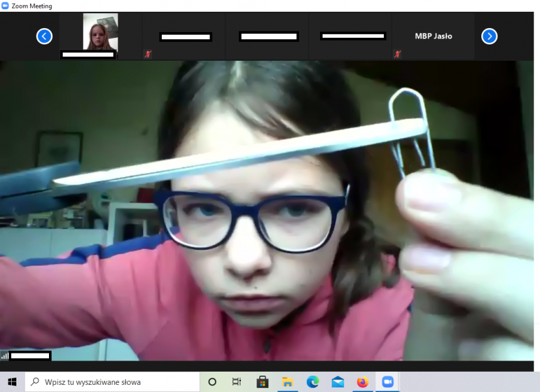Go to next participants in gallery strip
This screenshot has height=392, width=540.
click(489, 36)
